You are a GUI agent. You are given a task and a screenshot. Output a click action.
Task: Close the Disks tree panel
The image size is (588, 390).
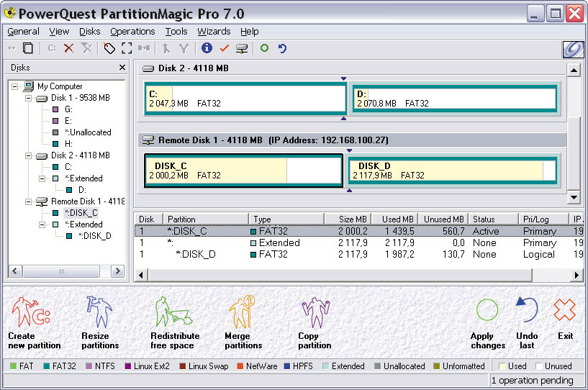122,68
